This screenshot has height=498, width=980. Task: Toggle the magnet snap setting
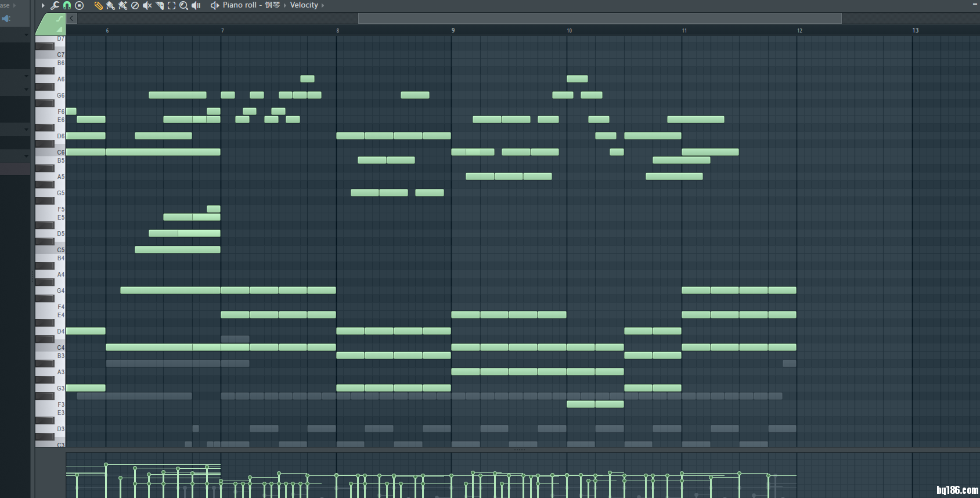[67, 5]
